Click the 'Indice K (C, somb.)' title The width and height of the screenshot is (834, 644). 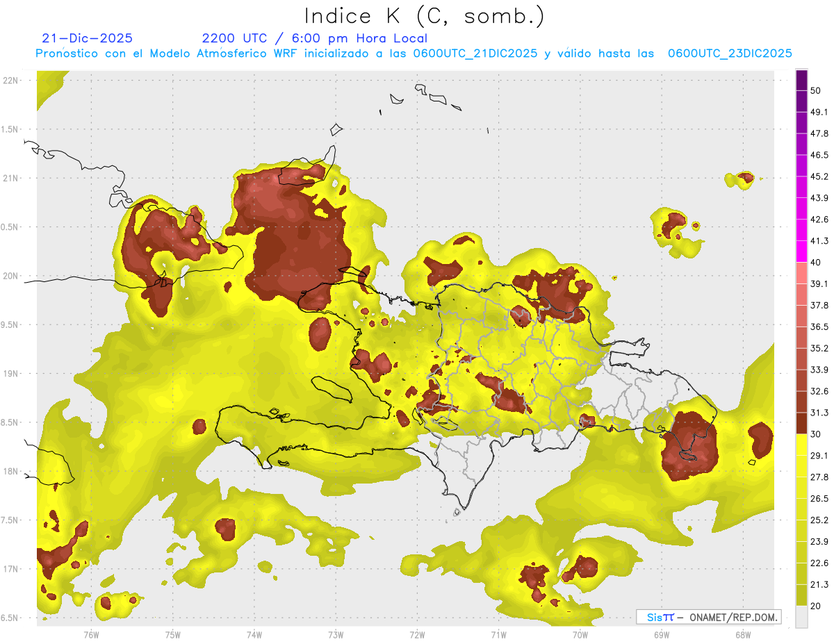pyautogui.click(x=424, y=15)
